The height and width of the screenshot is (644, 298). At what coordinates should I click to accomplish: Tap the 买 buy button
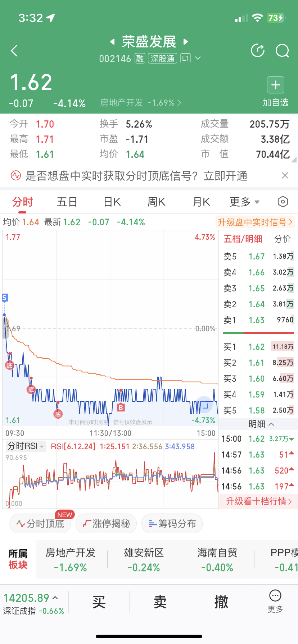[x=99, y=602]
